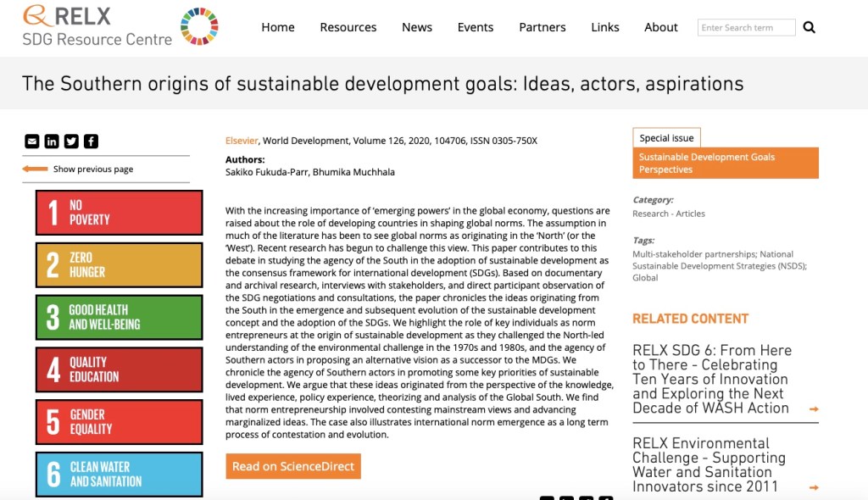Open the Resources menu
The width and height of the screenshot is (868, 500).
pyautogui.click(x=348, y=27)
